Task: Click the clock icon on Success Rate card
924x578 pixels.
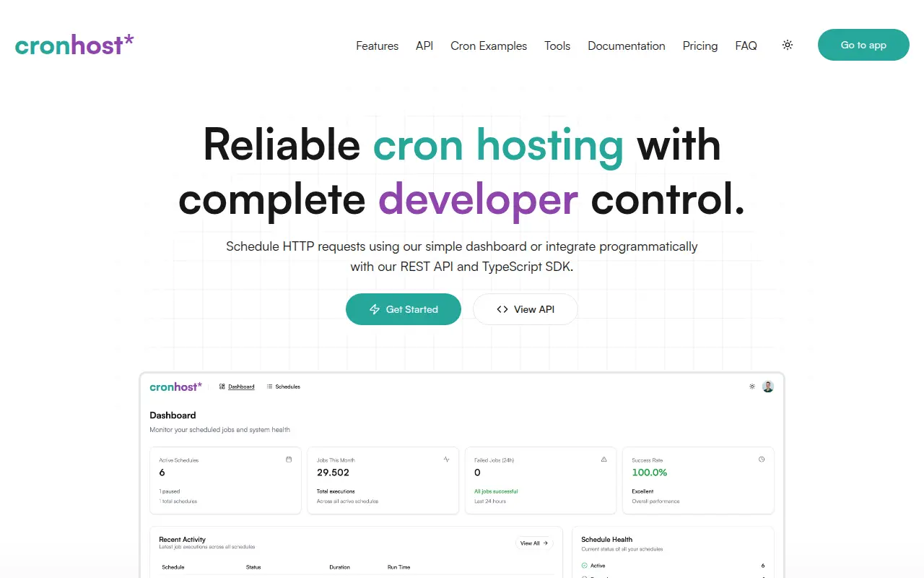Action: coord(762,459)
